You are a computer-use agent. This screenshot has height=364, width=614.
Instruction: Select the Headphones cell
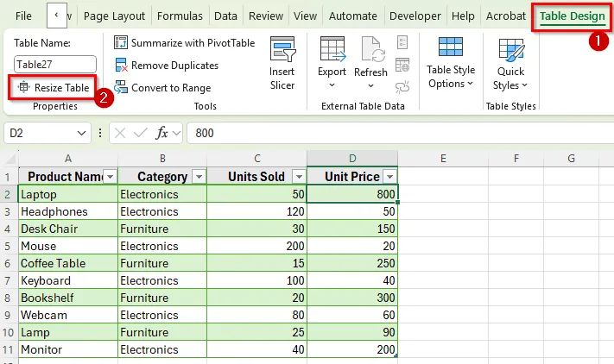coord(68,211)
